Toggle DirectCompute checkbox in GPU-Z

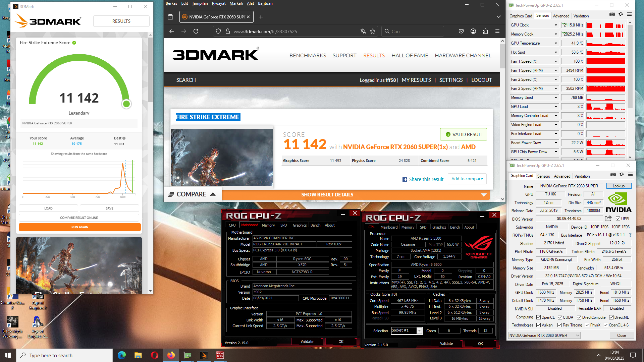pyautogui.click(x=579, y=317)
